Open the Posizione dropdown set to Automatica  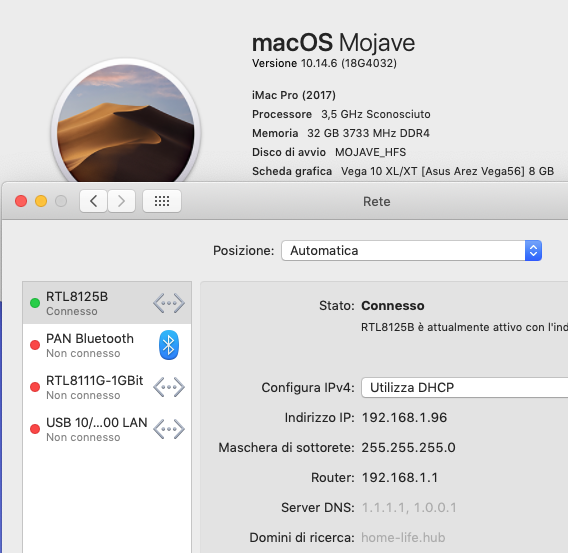[x=412, y=250]
